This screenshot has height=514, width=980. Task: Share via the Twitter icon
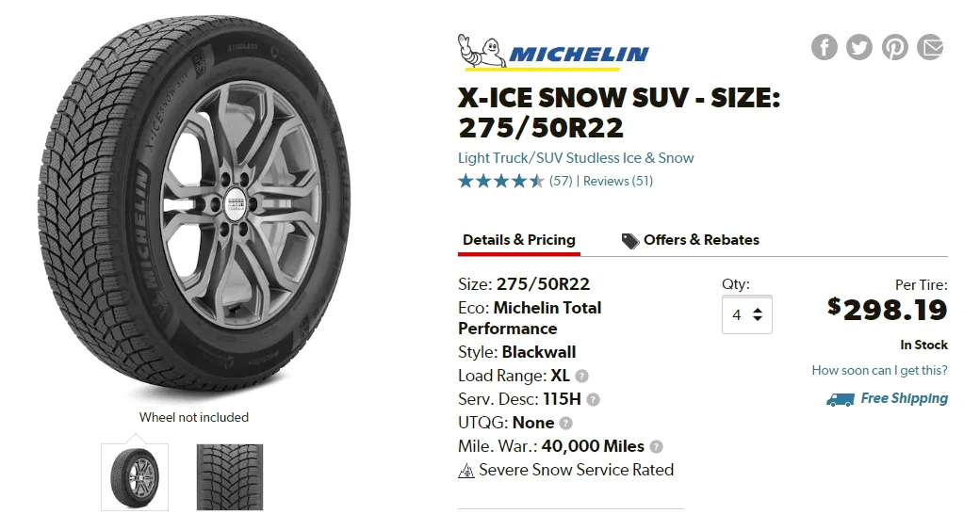858,47
